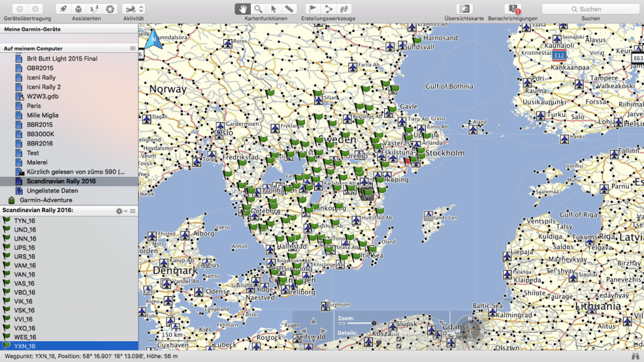
Task: Pick the ruler measure tool
Action: (289, 9)
